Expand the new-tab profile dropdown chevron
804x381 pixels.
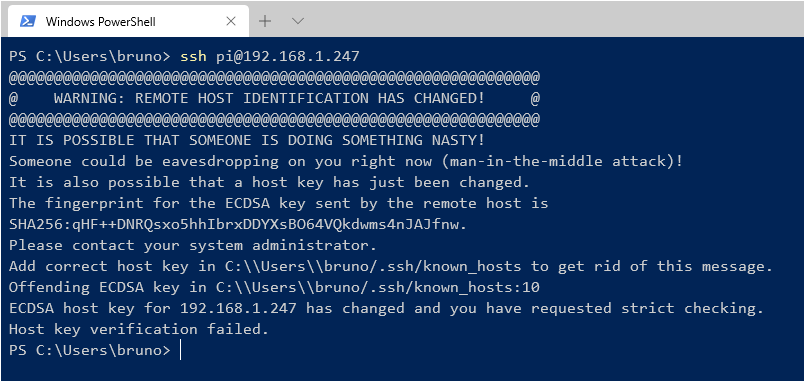click(298, 21)
